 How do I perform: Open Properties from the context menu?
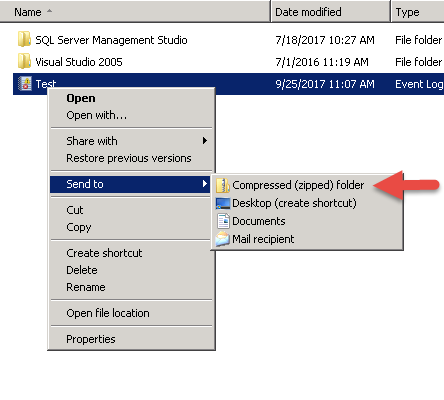(91, 339)
